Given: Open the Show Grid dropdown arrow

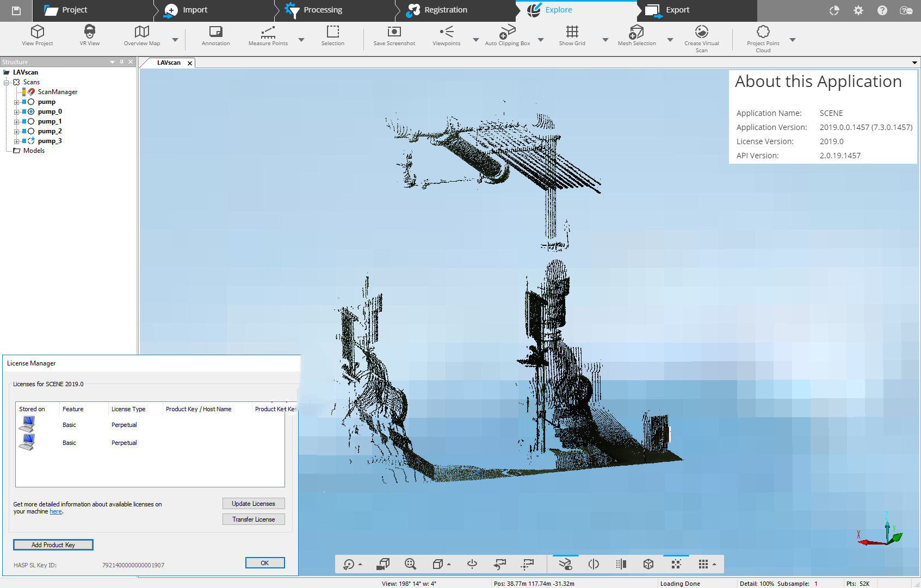Looking at the screenshot, I should (605, 40).
